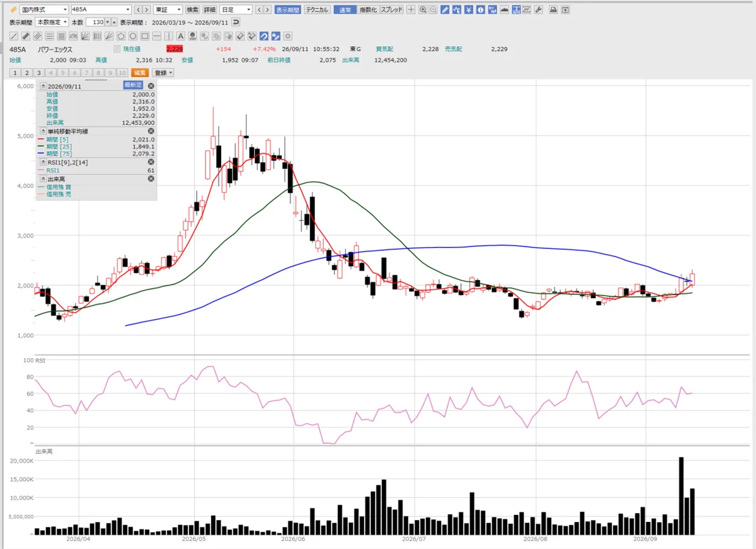The image size is (756, 549).
Task: Remove the 出来高 volume indicator
Action: 151,179
